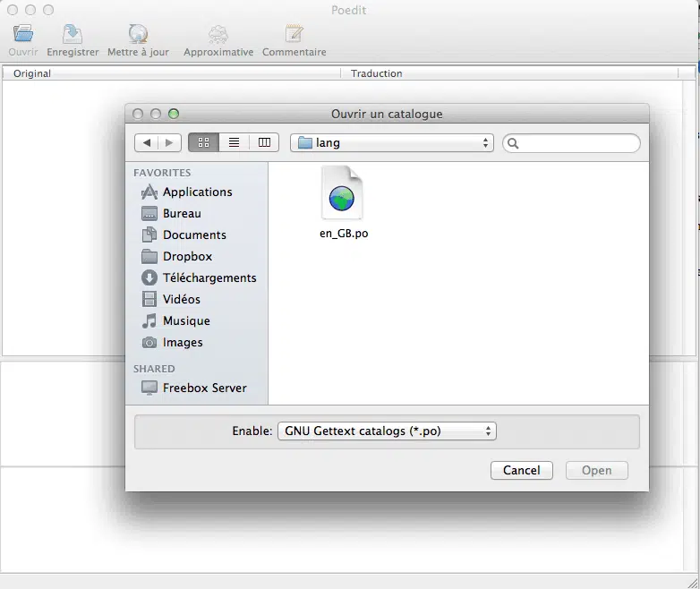Navigate back with the left arrow

pyautogui.click(x=147, y=142)
